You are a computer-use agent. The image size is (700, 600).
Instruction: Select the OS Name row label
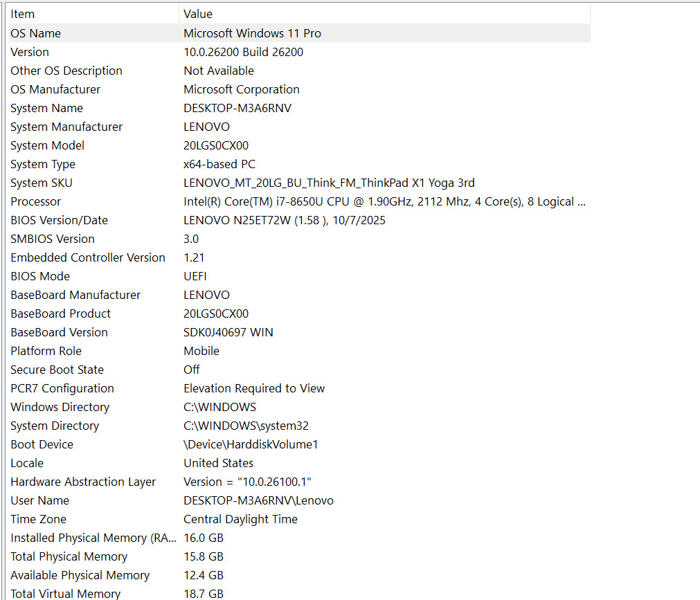tap(36, 33)
